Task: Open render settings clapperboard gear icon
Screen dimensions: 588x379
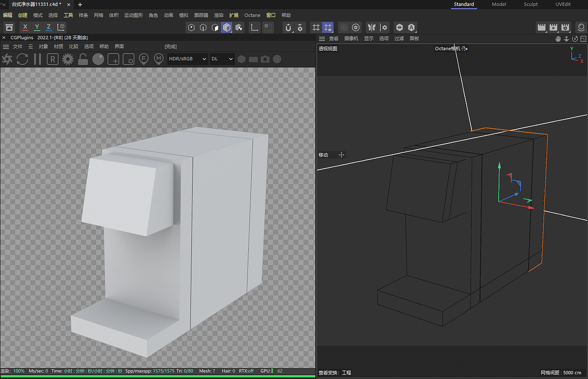Action: 565,28
